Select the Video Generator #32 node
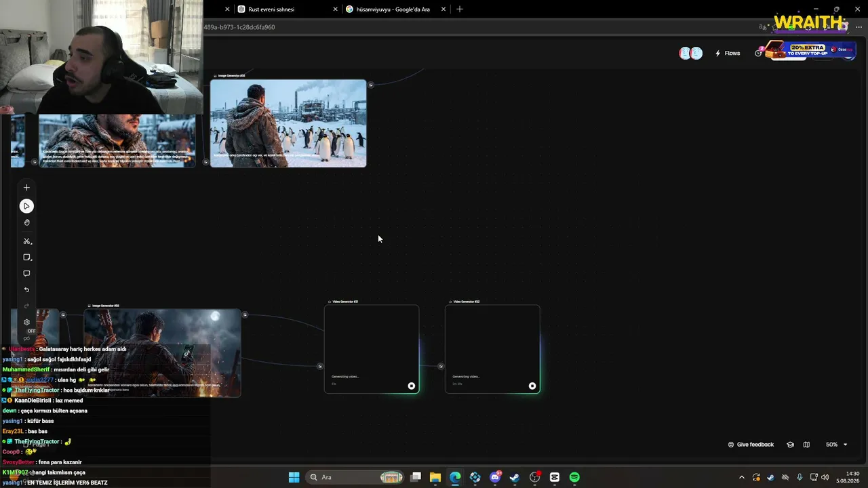Screen dimensions: 868x488 pos(492,348)
